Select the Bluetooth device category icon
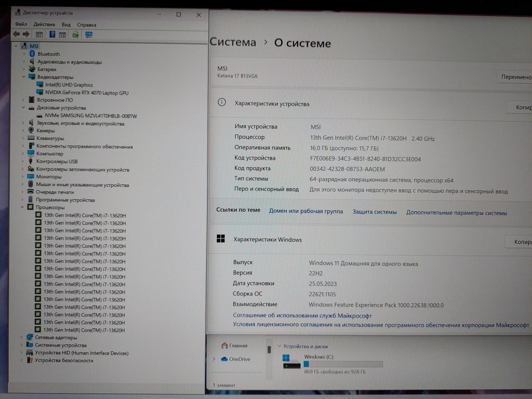Screen dimensions: 532x399 click(x=32, y=54)
